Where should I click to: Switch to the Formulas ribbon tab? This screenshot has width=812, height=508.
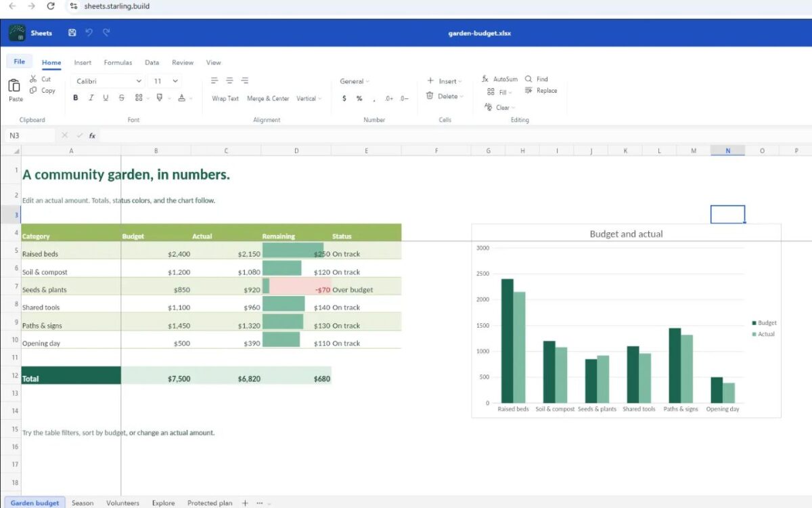point(118,62)
